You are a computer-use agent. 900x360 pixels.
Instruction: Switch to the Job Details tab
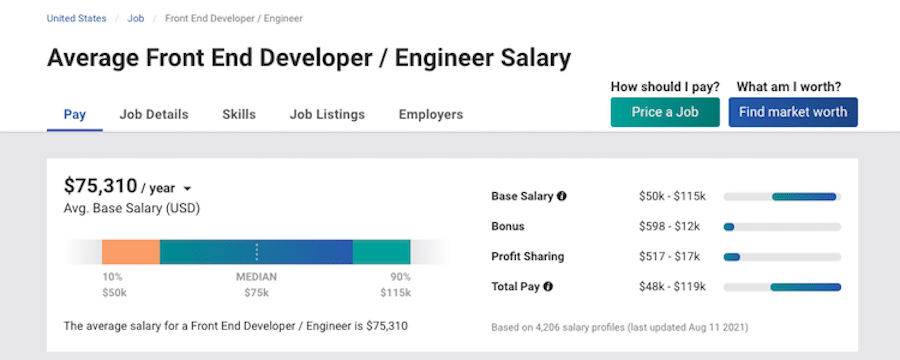154,114
